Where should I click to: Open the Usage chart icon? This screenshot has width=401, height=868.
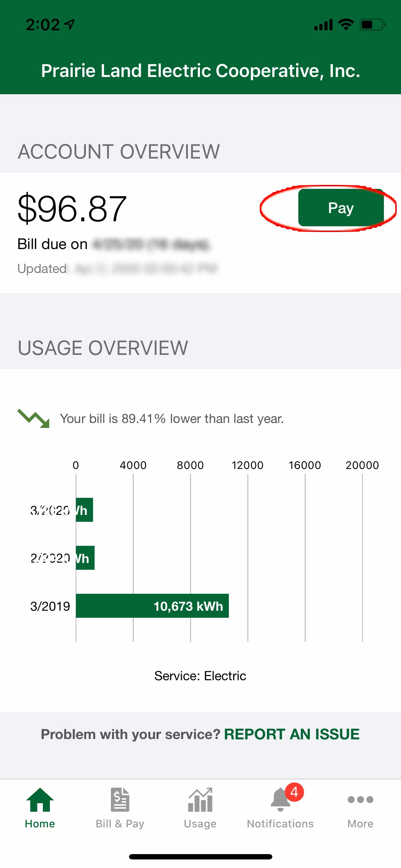click(x=200, y=800)
